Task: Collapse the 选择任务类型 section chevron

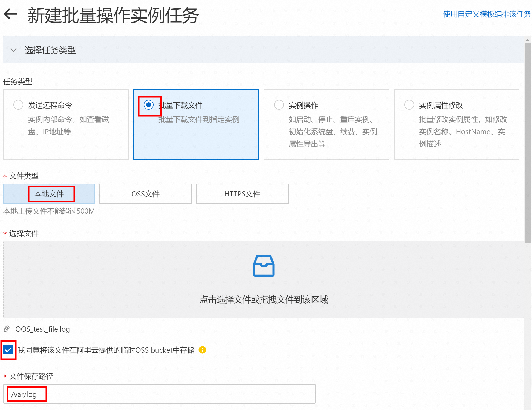Action: (13, 50)
